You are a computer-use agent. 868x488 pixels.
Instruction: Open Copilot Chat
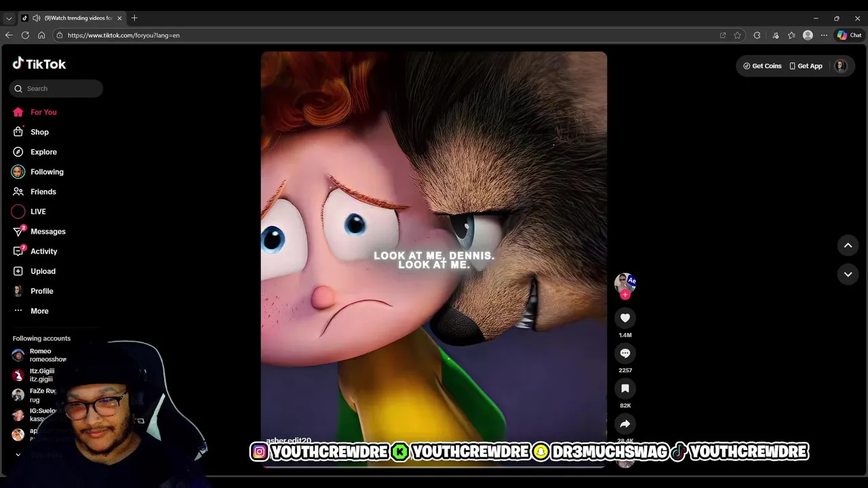(x=849, y=35)
